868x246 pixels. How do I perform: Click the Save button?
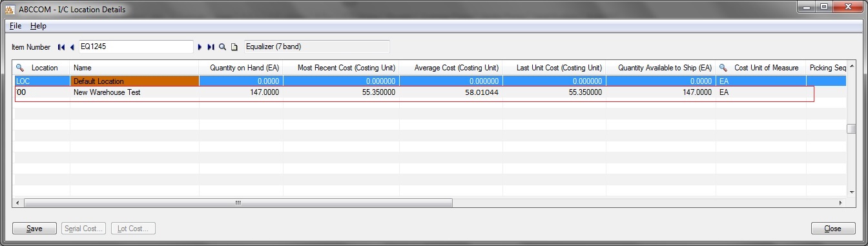coord(34,229)
